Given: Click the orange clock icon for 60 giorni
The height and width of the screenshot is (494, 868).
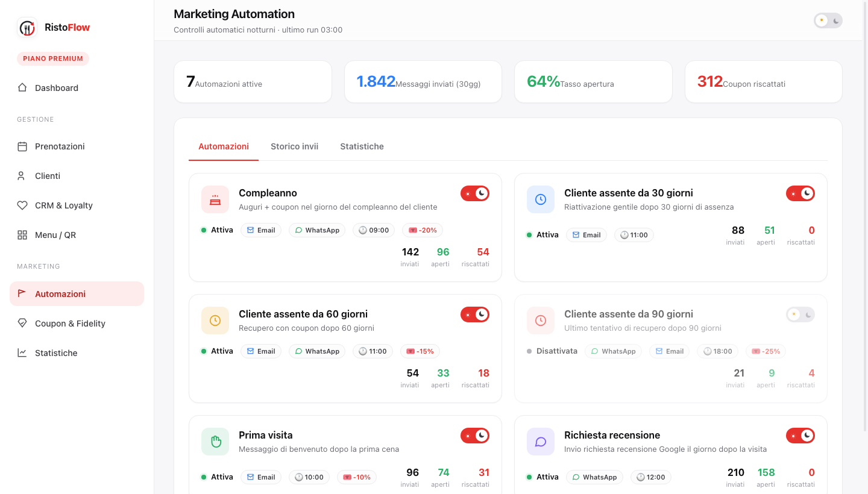Looking at the screenshot, I should pyautogui.click(x=215, y=320).
